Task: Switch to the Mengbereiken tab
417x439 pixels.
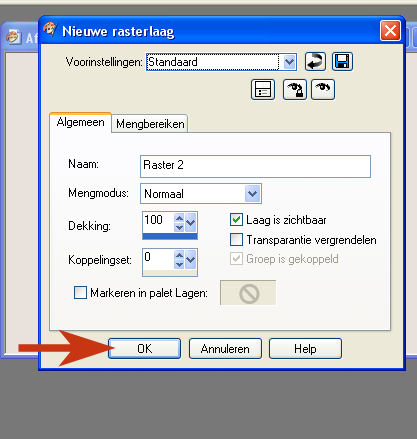Action: tap(150, 124)
